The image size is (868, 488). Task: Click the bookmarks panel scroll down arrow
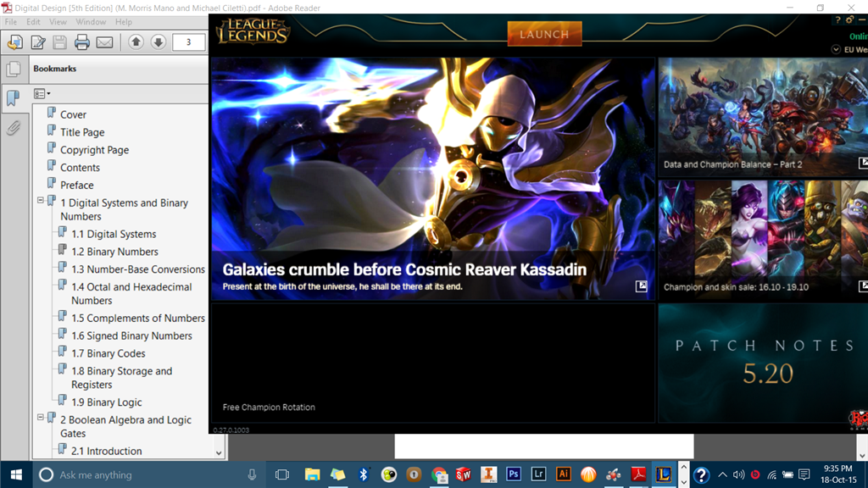[219, 452]
